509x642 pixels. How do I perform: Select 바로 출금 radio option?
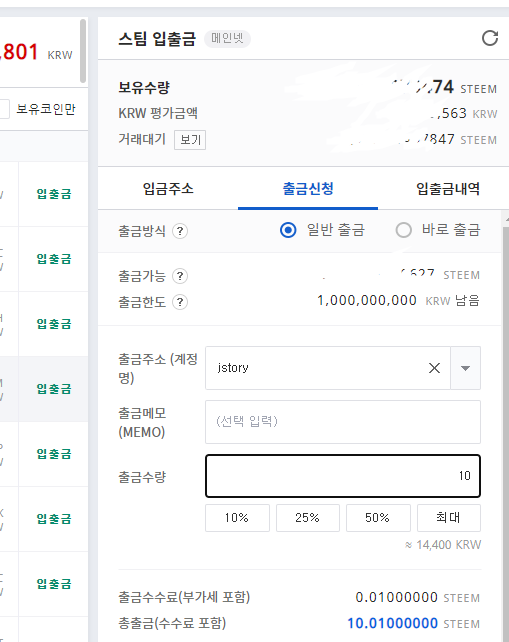403,230
